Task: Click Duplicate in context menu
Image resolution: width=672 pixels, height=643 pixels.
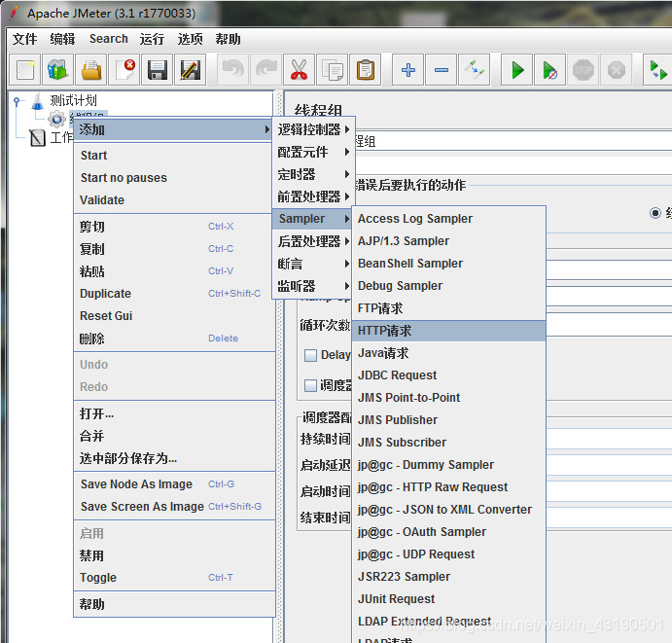Action: tap(174, 293)
